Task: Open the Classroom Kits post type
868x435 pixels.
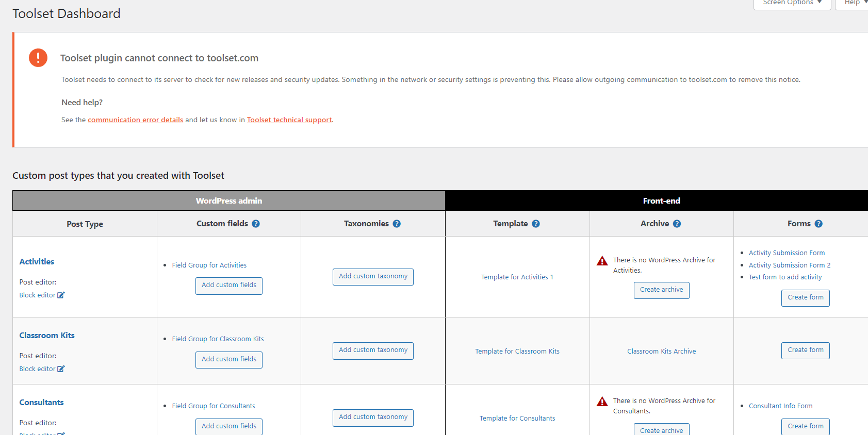Action: click(47, 336)
